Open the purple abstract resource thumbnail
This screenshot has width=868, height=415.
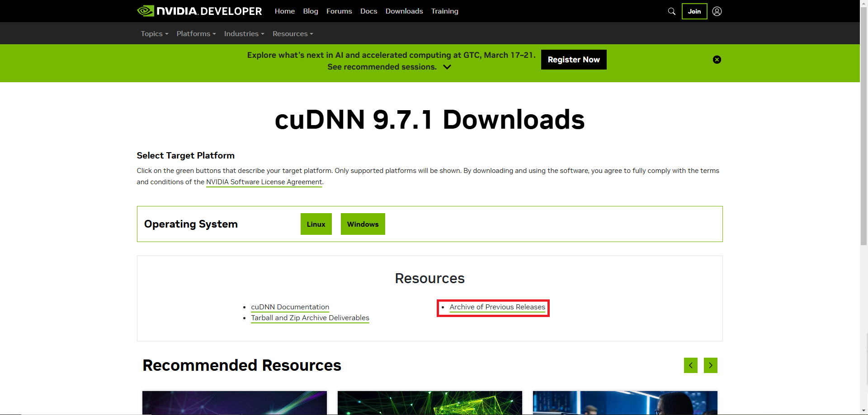point(235,403)
